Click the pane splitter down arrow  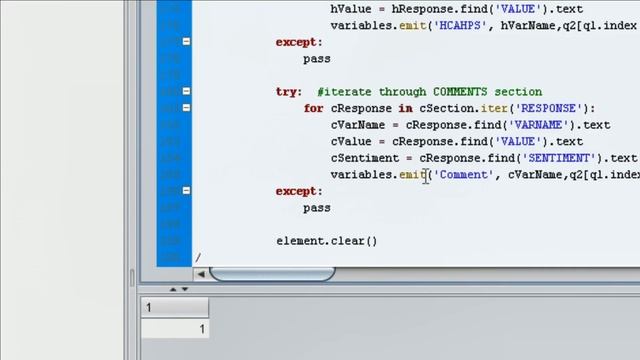pyautogui.click(x=185, y=289)
